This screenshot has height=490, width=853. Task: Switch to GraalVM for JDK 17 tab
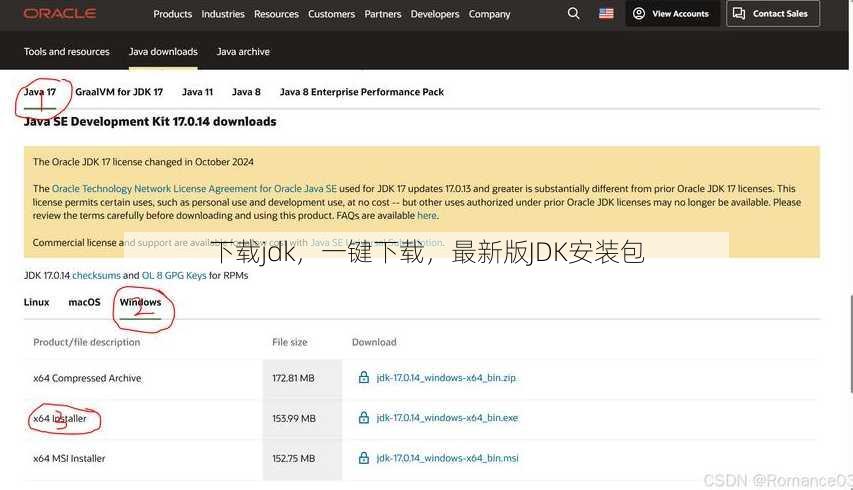[x=119, y=92]
